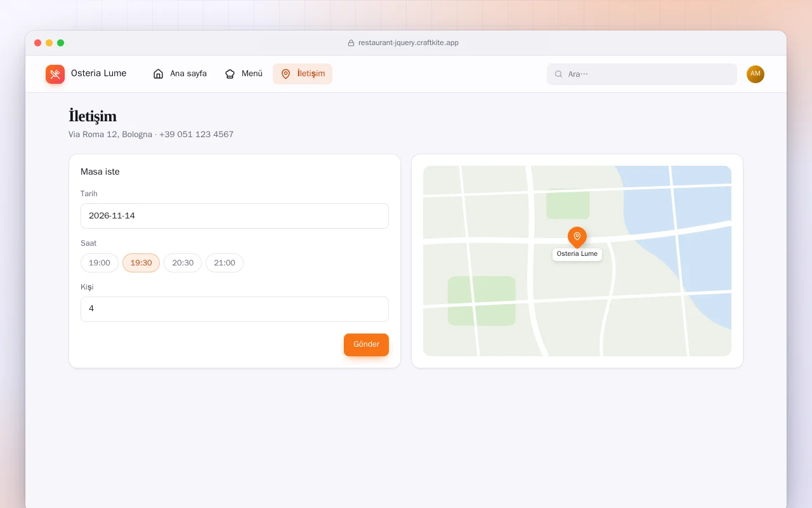Click the Masa iste heading

(x=100, y=171)
